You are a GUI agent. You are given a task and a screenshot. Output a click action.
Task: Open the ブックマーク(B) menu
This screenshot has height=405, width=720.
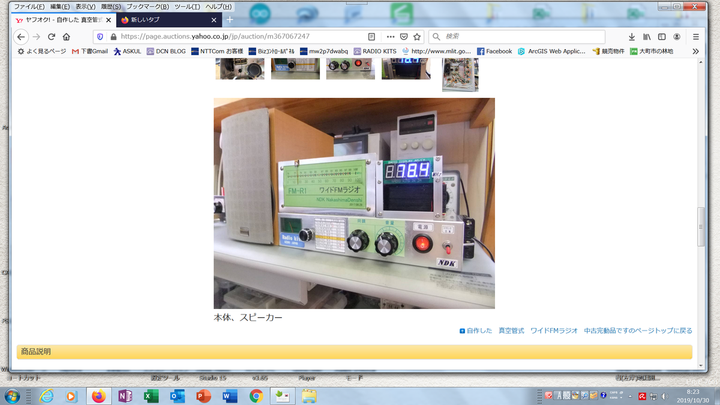coord(148,6)
